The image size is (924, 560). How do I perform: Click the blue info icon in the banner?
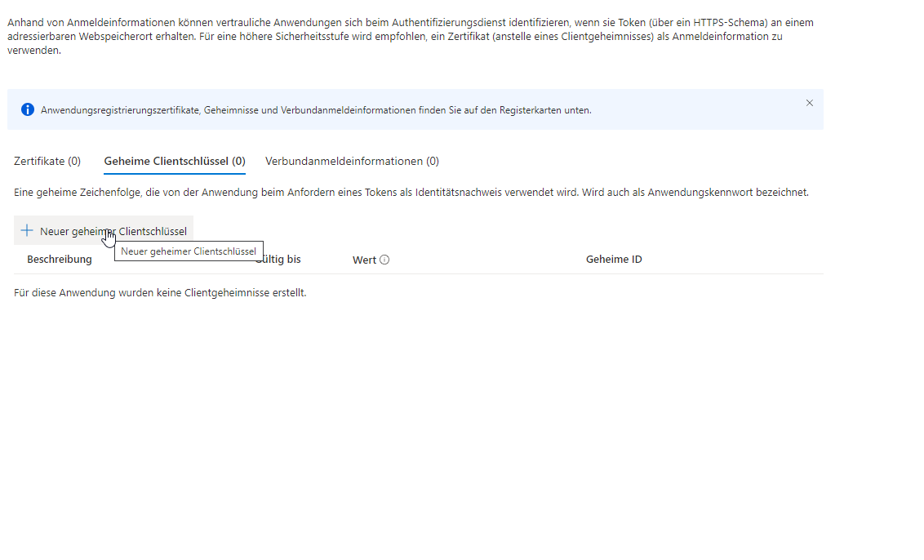[28, 109]
